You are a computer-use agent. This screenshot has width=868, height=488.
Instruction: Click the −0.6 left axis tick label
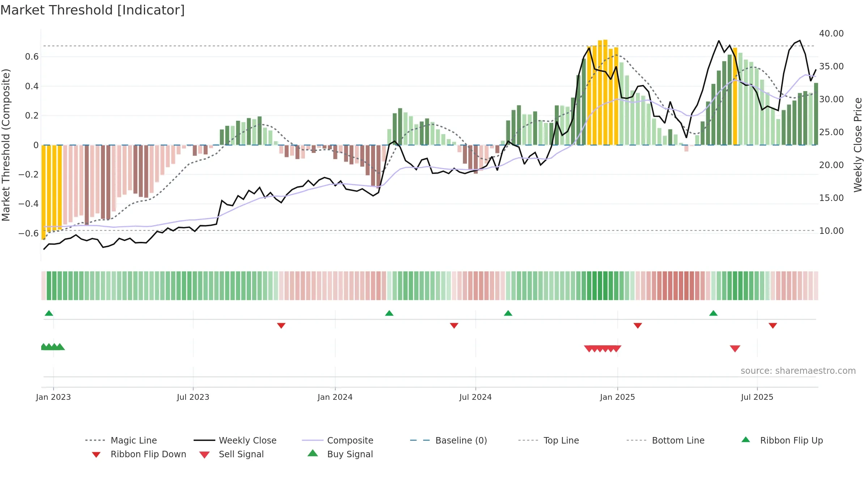[29, 233]
